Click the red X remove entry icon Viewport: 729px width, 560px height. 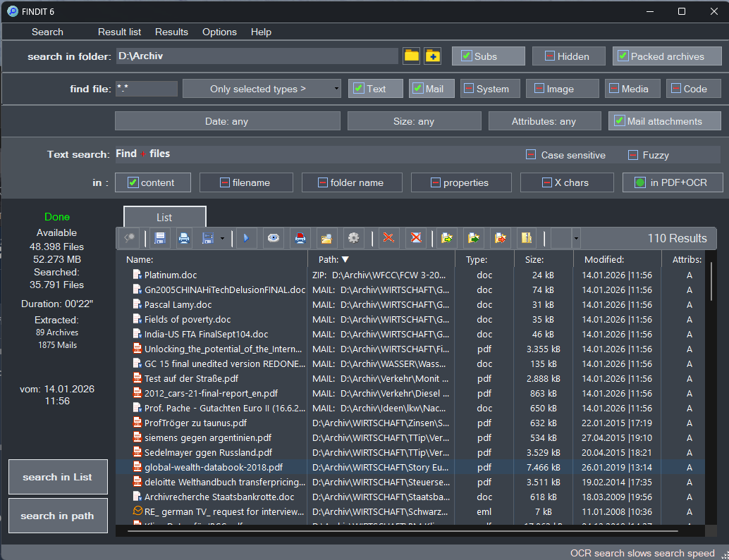coord(388,238)
